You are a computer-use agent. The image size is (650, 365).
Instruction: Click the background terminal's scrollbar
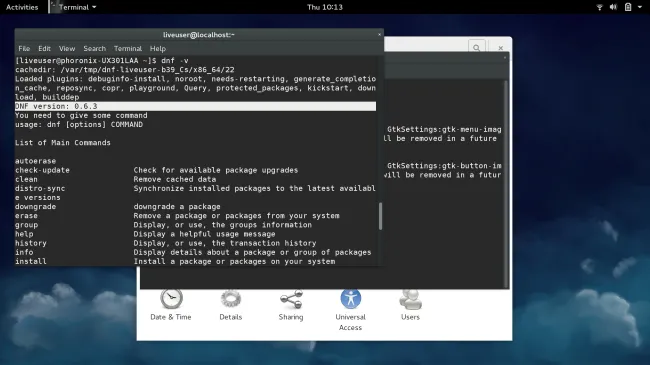click(506, 184)
